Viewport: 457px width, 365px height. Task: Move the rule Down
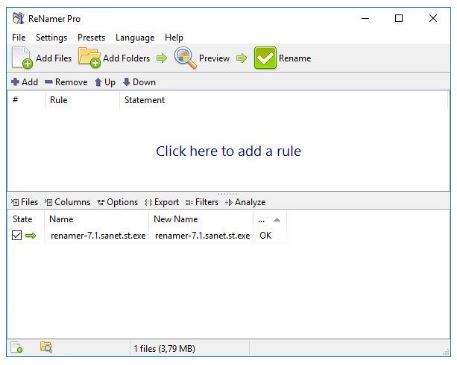(x=139, y=82)
